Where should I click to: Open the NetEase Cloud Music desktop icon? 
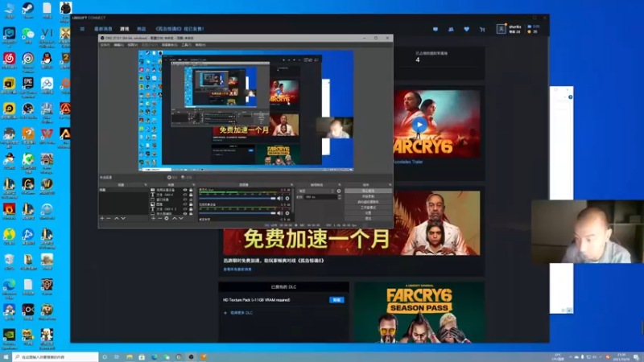click(x=9, y=60)
